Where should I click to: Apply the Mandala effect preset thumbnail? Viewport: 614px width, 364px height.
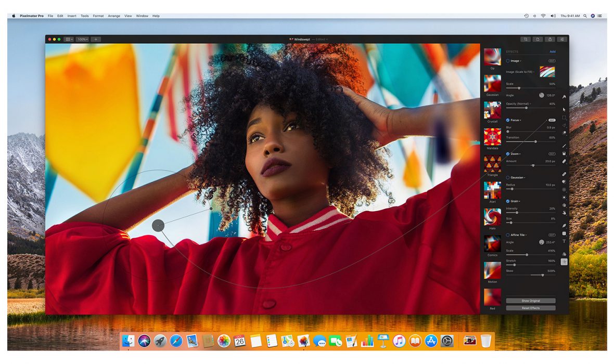pyautogui.click(x=492, y=137)
